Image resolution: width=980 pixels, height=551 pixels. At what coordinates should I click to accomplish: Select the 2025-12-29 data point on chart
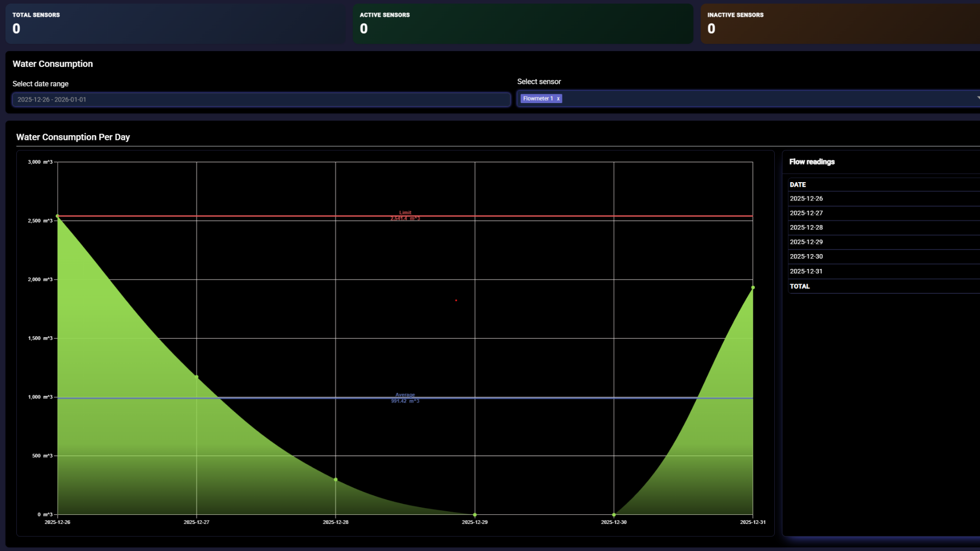[x=475, y=515]
